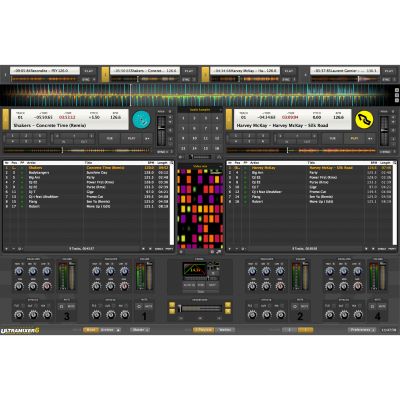The height and width of the screenshot is (400, 400).
Task: Click the left playlist vertical scrollbar
Action: (x=172, y=205)
